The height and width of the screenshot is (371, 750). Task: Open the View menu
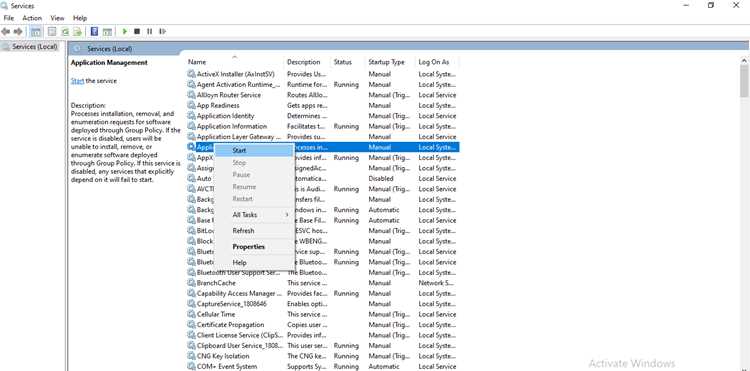coord(57,18)
